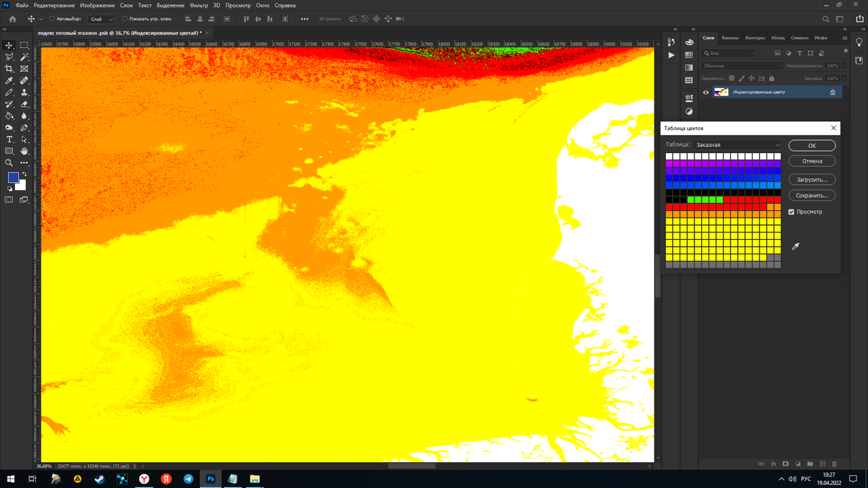Switch to the Каналы tab
This screenshot has width=868, height=488.
point(730,38)
